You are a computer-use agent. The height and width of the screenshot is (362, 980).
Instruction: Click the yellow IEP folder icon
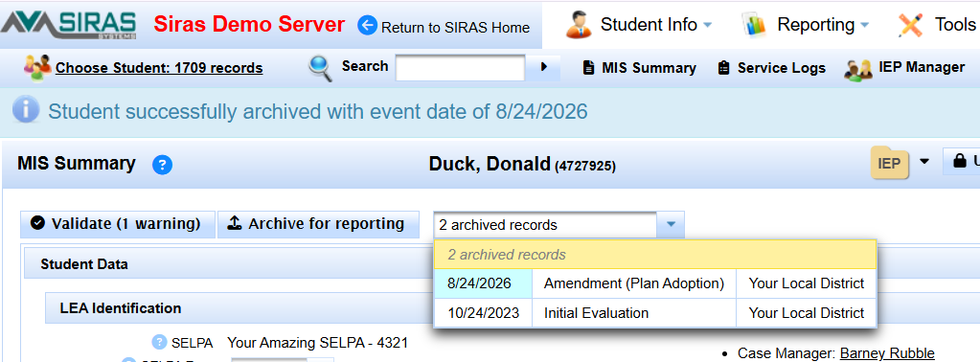[x=890, y=164]
